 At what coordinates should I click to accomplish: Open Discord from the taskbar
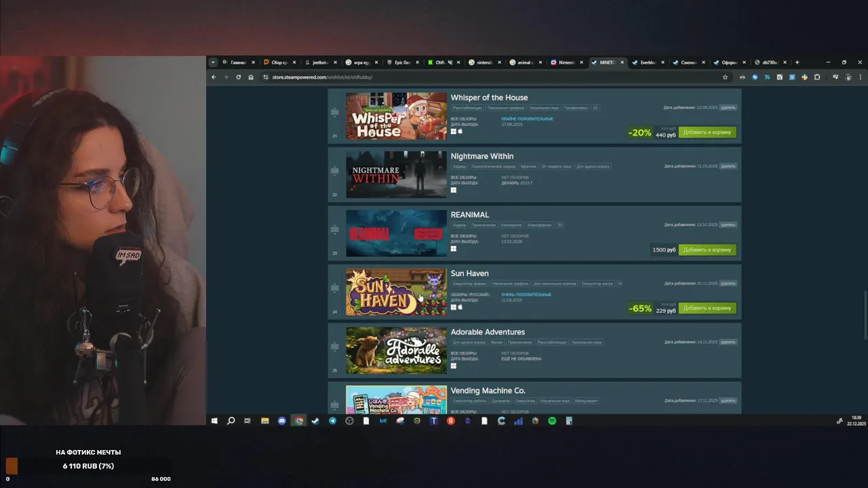click(x=281, y=421)
